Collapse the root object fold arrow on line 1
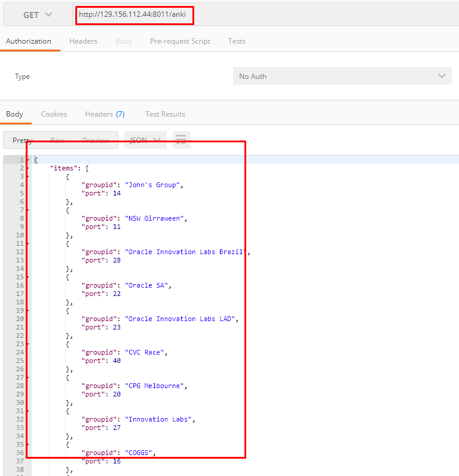459x476 pixels. (28, 160)
